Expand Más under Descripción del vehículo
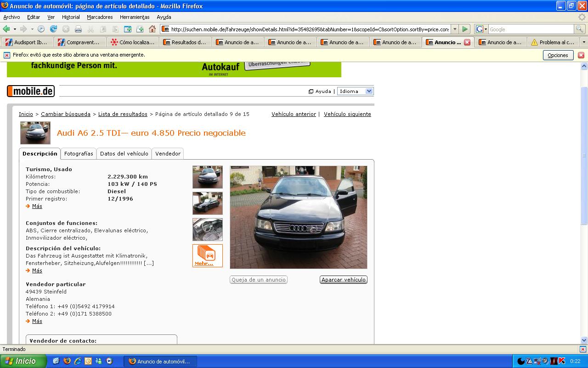588x368 pixels. coord(37,270)
